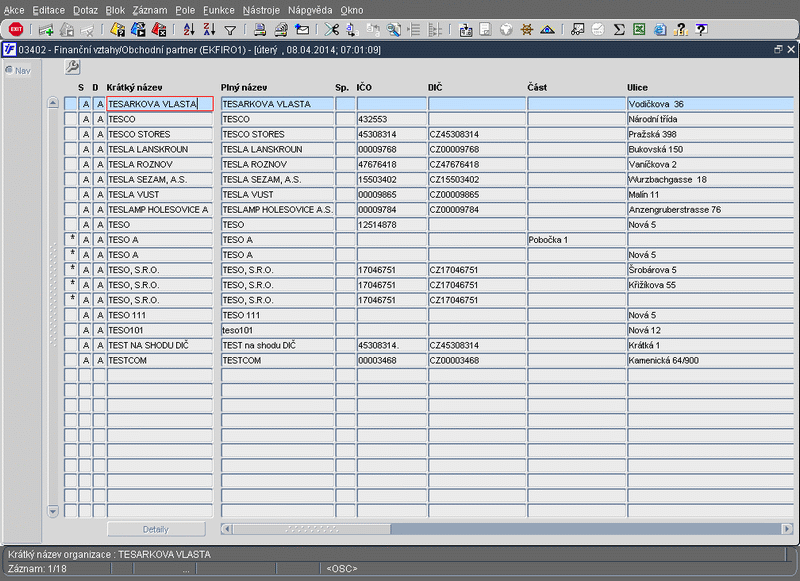This screenshot has height=581, width=800.
Task: Open context help question mark icon
Action: (x=702, y=30)
